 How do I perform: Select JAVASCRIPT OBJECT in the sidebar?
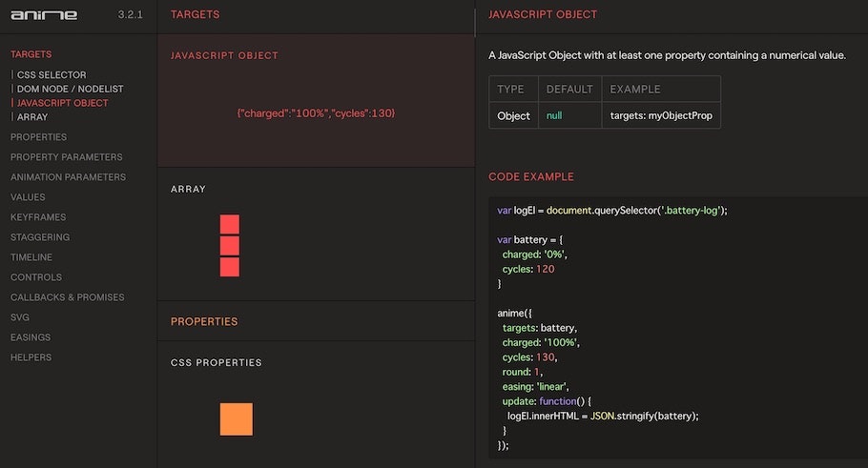click(63, 103)
